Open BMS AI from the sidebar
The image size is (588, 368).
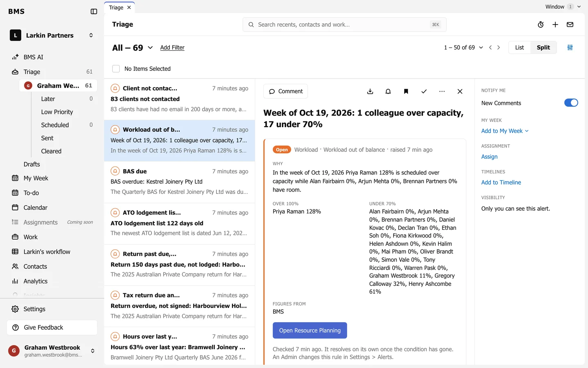point(33,57)
